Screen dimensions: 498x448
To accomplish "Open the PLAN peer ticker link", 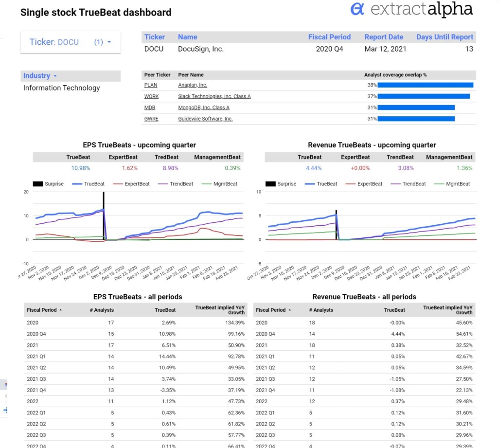I will tap(151, 85).
